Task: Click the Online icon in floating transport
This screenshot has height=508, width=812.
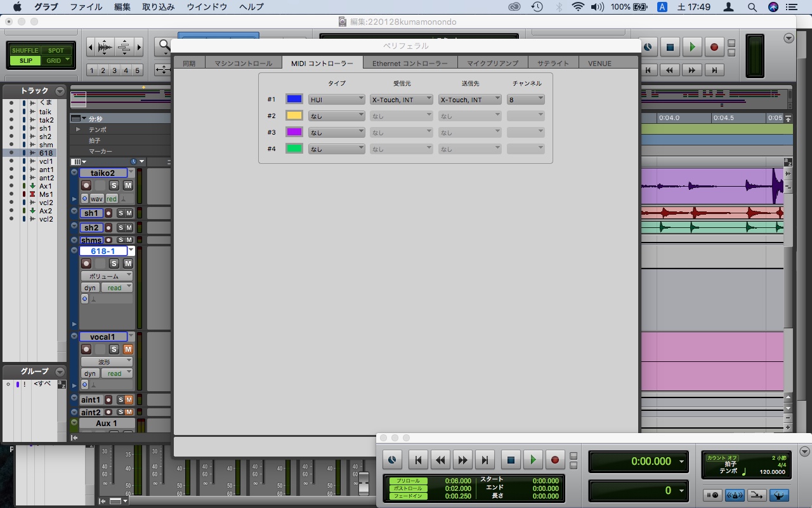Action: [x=392, y=460]
